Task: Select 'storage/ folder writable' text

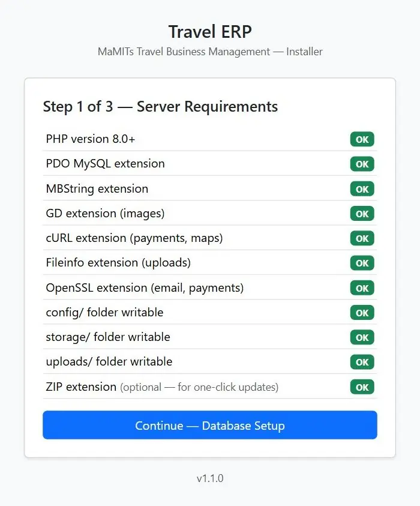Action: [x=108, y=337]
